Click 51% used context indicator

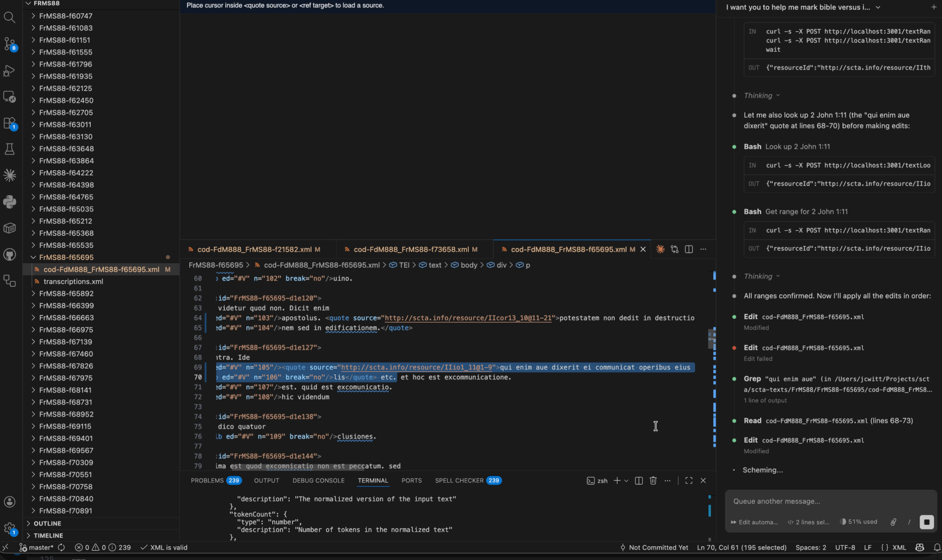coord(858,522)
